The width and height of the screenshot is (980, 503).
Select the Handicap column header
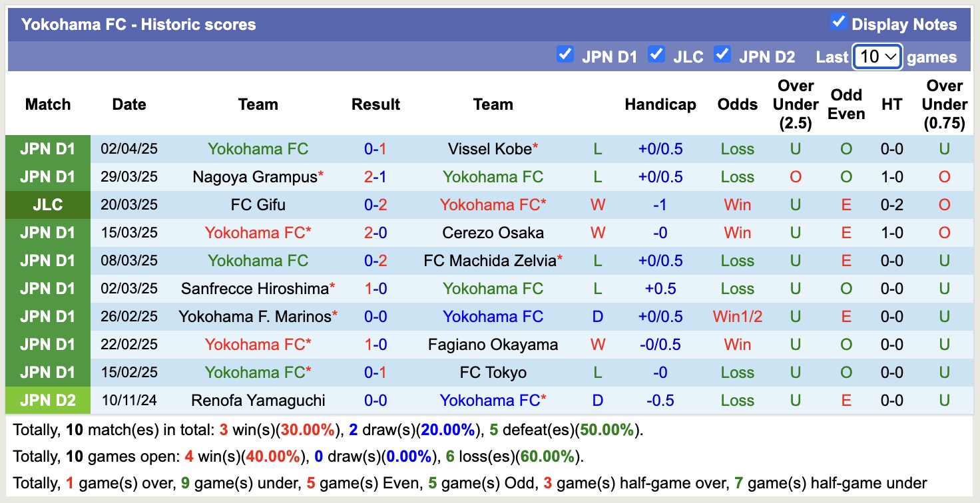point(660,104)
